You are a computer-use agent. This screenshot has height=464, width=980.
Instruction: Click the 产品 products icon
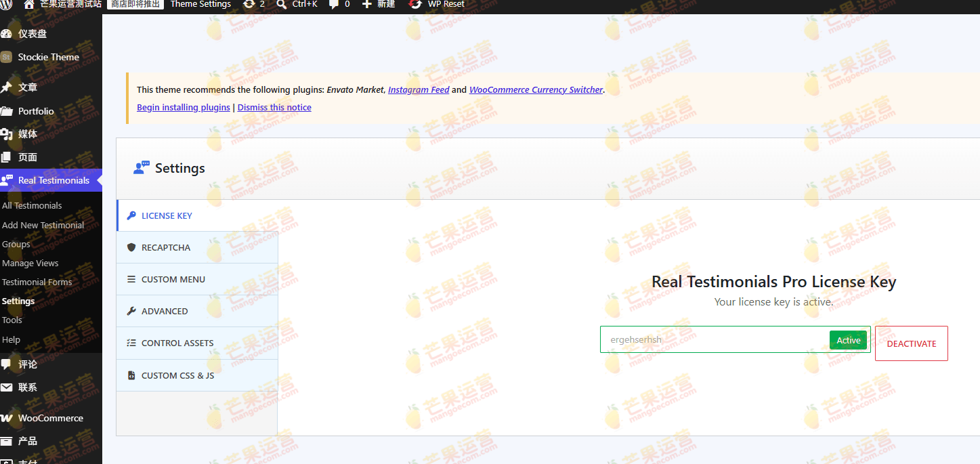[x=6, y=441]
